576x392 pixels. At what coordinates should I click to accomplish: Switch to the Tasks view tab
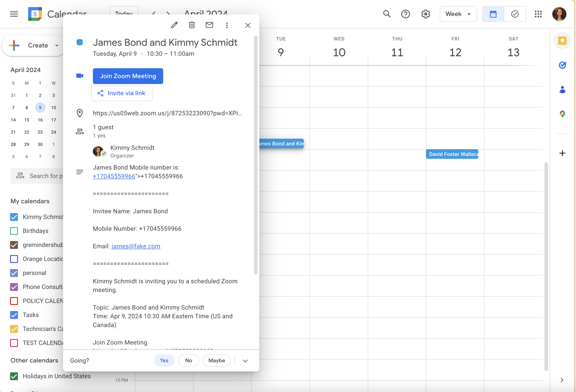(x=515, y=14)
